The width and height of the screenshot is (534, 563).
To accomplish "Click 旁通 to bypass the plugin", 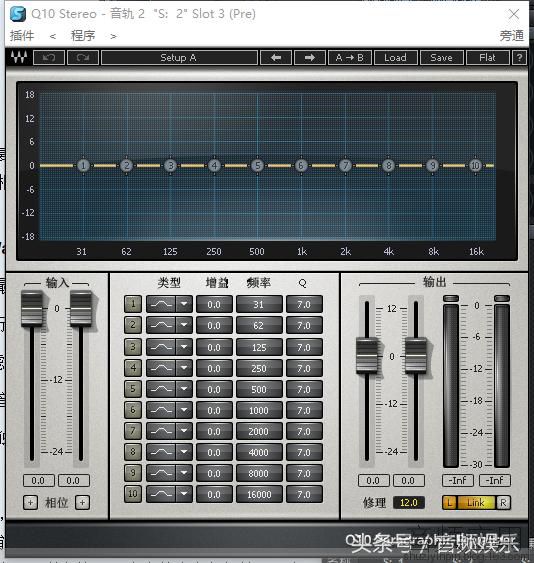I will coord(511,36).
